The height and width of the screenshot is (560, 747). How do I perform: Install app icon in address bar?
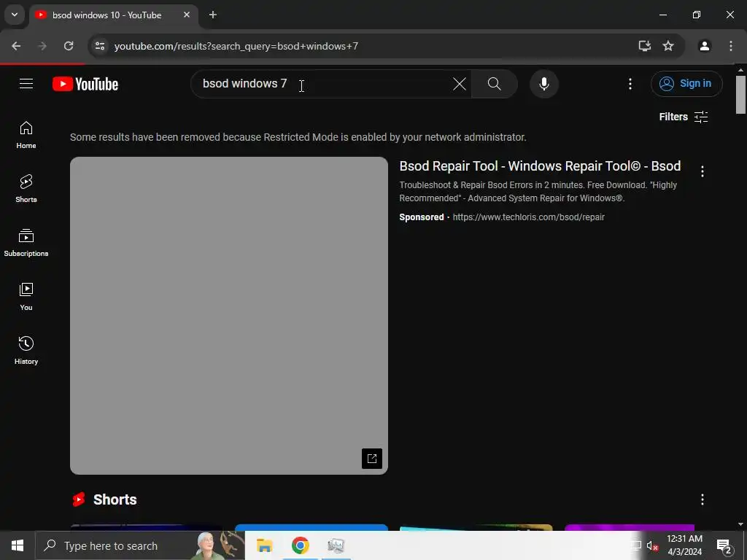click(645, 46)
